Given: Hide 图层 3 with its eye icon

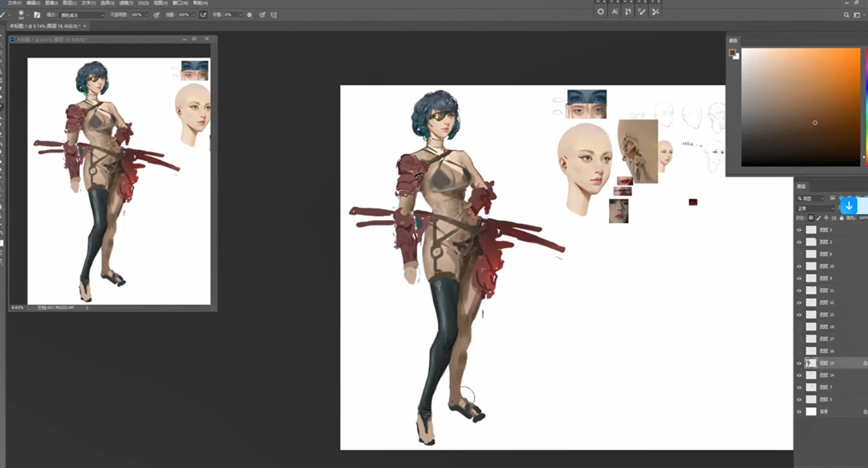Looking at the screenshot, I should click(x=799, y=230).
